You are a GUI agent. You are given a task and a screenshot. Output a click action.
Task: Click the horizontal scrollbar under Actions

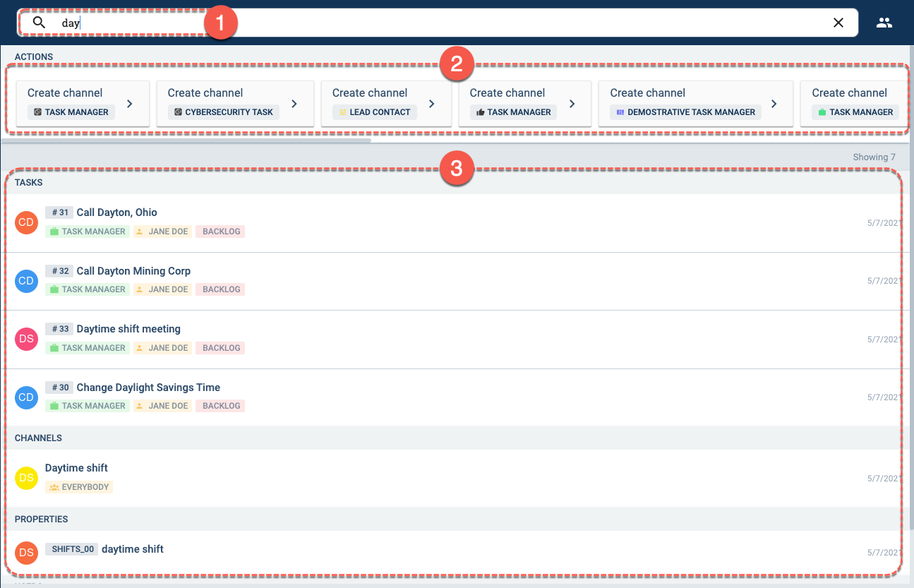(x=186, y=141)
